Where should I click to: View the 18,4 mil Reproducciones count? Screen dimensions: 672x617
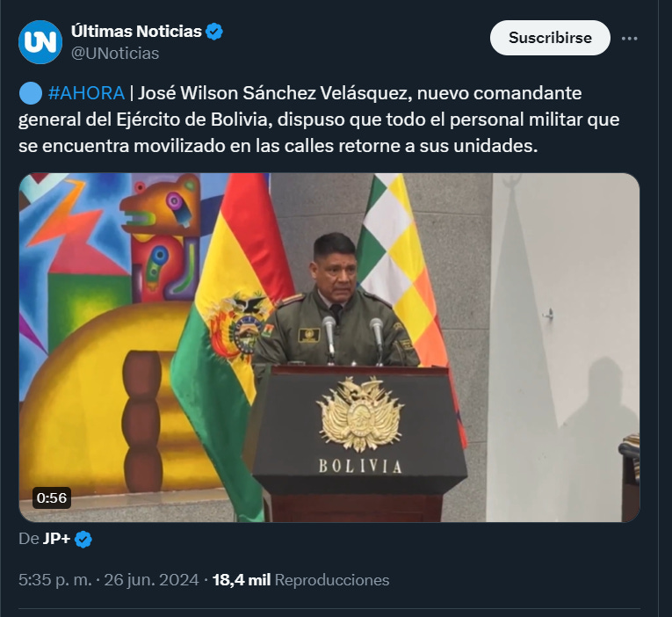tap(300, 580)
